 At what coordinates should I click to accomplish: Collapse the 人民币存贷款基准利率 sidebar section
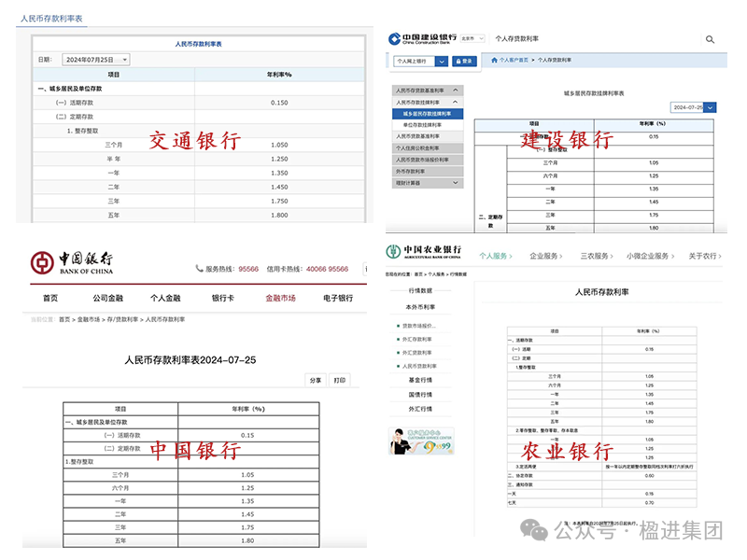[456, 90]
